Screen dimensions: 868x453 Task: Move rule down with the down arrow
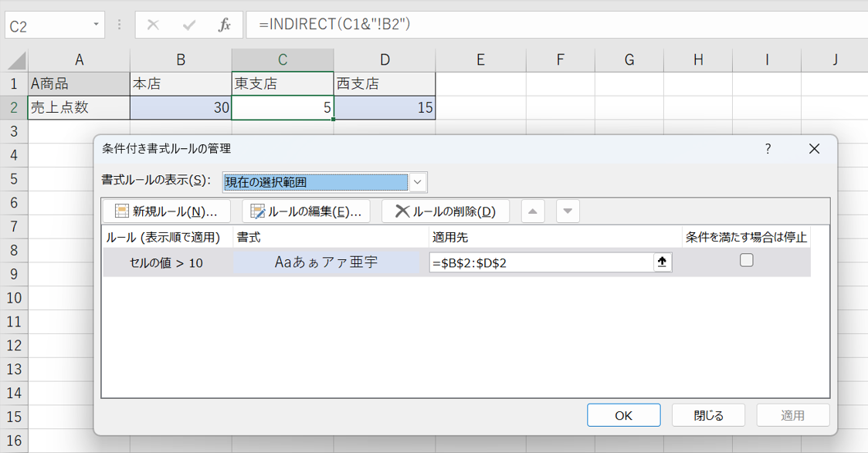point(568,211)
